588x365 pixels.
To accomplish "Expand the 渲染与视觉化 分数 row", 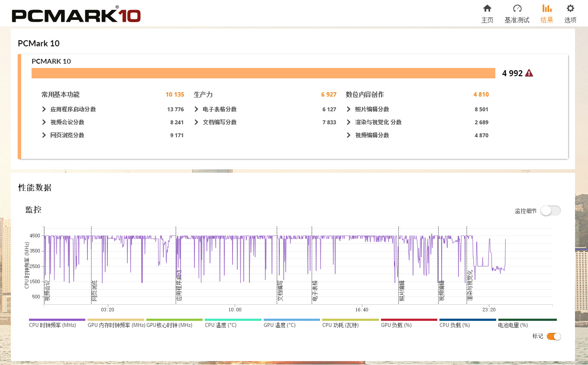I will [349, 122].
